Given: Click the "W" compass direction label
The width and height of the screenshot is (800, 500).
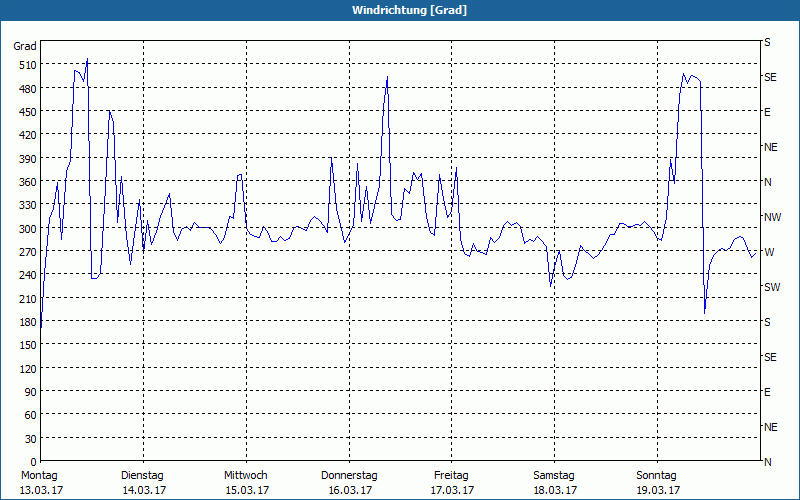Looking at the screenshot, I should click(x=769, y=252).
